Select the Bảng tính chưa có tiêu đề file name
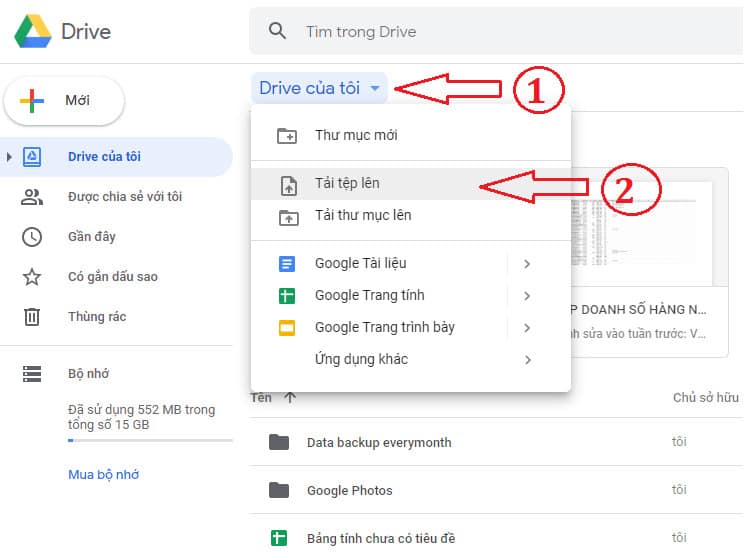The image size is (754, 552). pos(381,538)
